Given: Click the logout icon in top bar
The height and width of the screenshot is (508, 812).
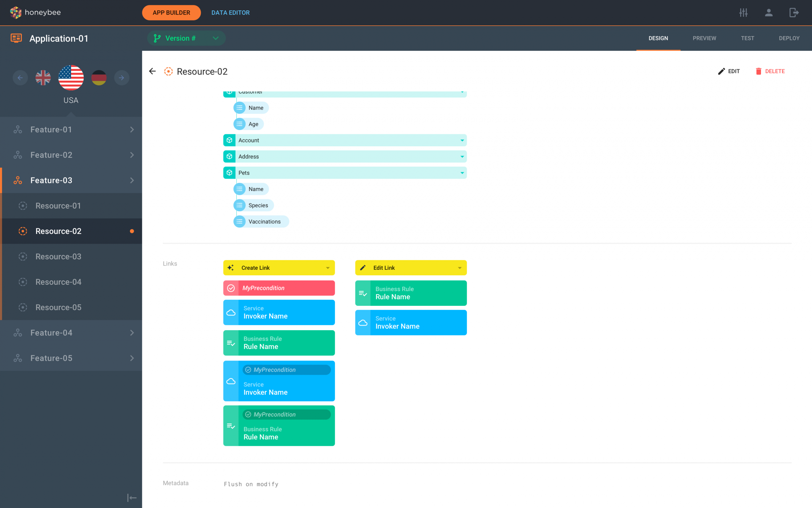Looking at the screenshot, I should click(x=793, y=13).
